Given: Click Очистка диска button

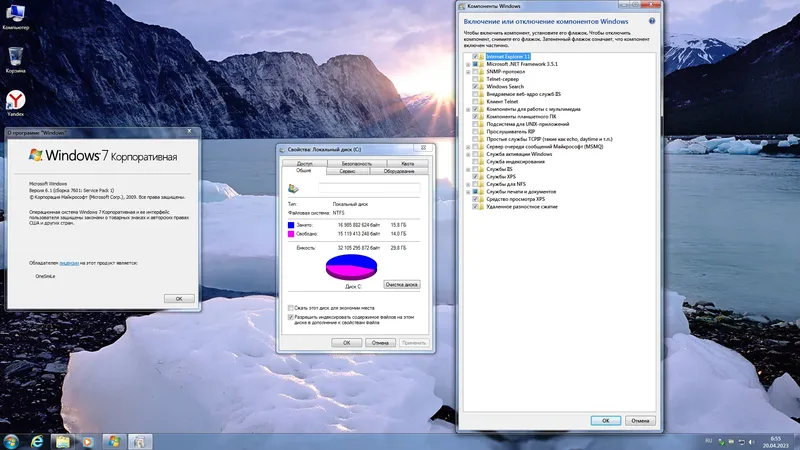Looking at the screenshot, I should pos(402,285).
